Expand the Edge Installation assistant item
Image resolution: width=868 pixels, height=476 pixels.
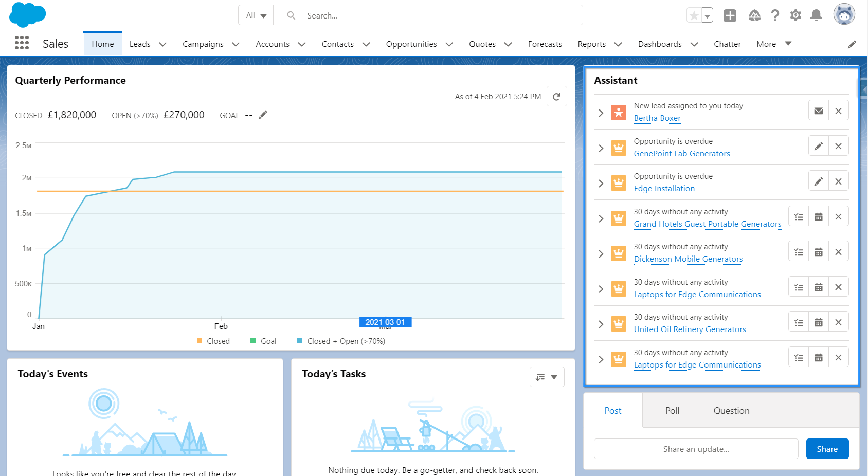(x=601, y=183)
